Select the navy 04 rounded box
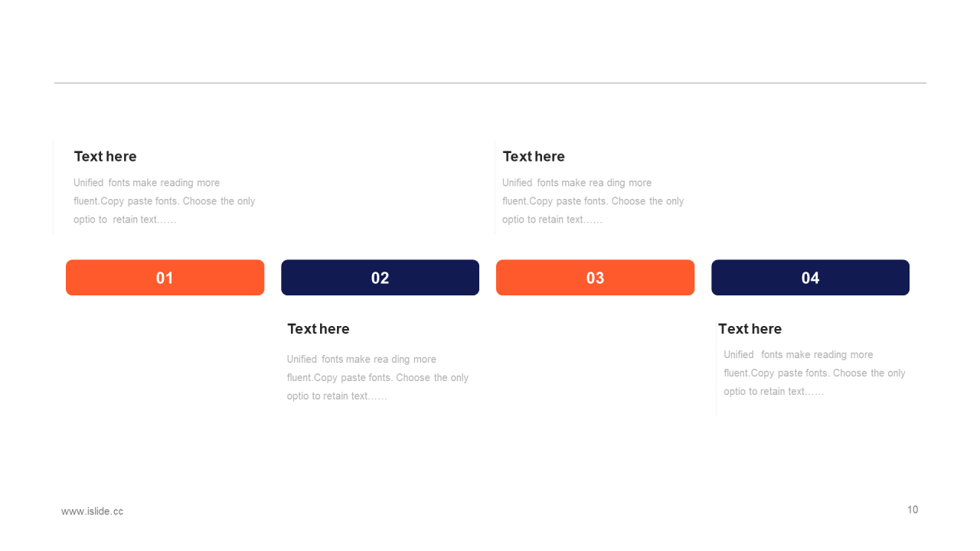This screenshot has width=980, height=551. (x=810, y=277)
